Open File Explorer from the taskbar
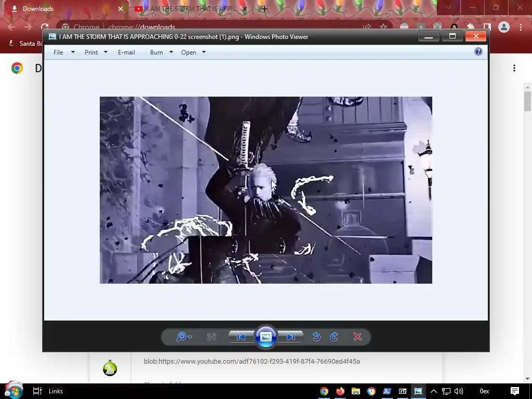This screenshot has width=532, height=399. (355, 391)
